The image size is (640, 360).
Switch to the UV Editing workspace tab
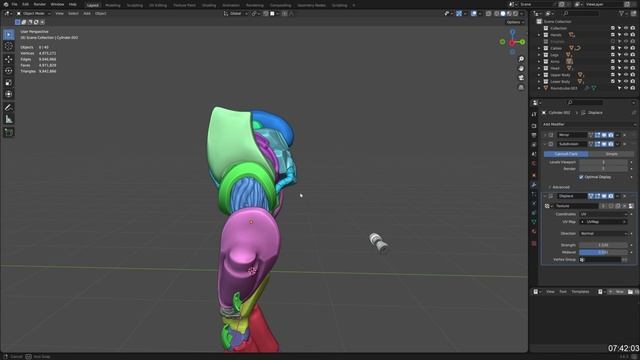158,5
